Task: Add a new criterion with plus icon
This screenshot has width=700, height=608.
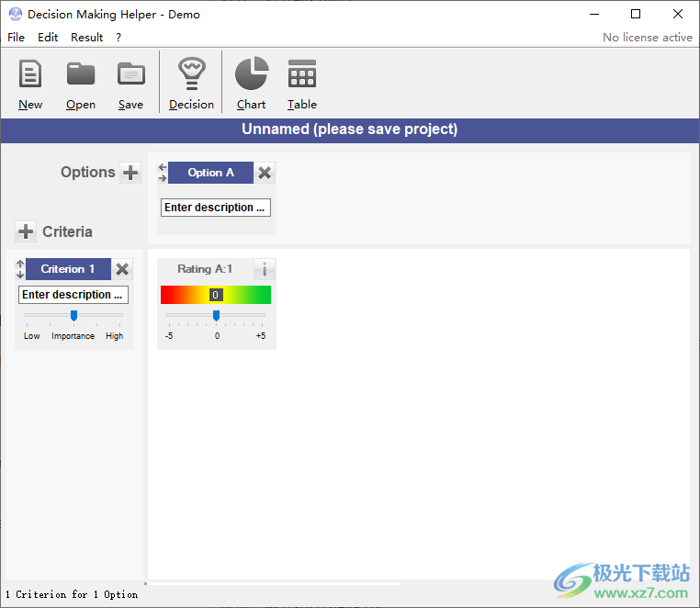Action: click(x=26, y=231)
